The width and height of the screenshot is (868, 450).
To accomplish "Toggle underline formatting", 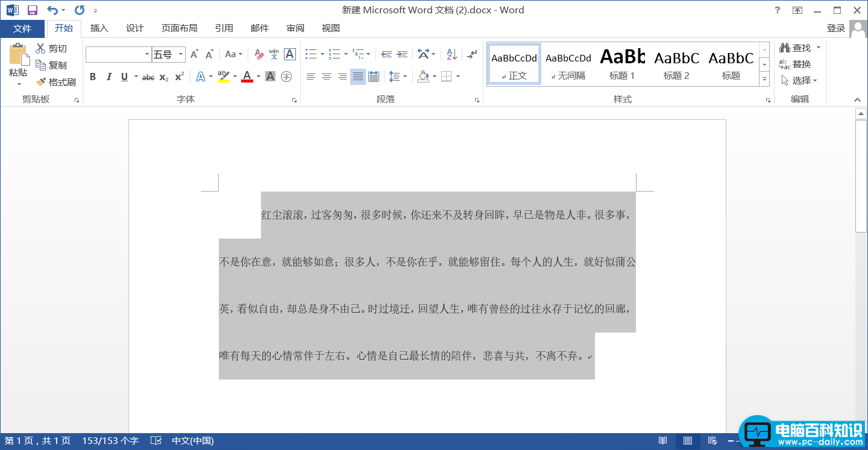I will coord(124,77).
